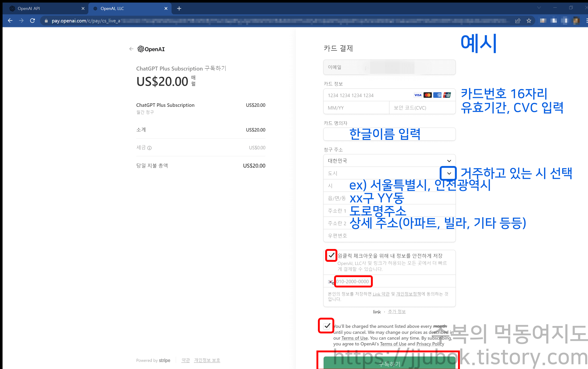Open the browser tab search chevron
588x369 pixels.
[x=539, y=8]
